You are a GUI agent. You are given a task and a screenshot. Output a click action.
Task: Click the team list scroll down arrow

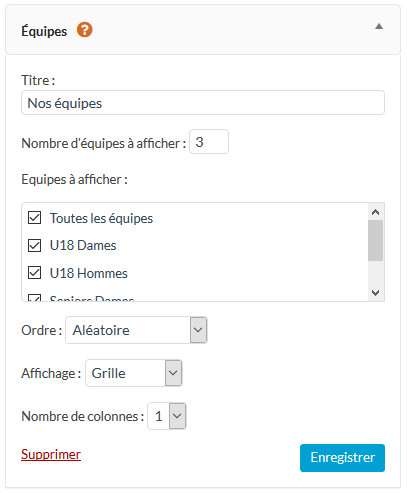pos(376,293)
